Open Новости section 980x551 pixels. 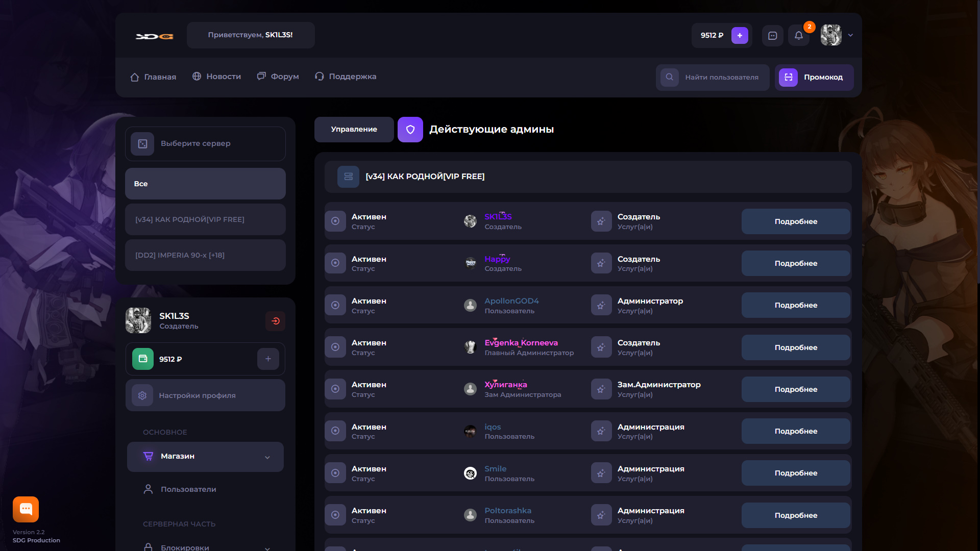pyautogui.click(x=216, y=77)
